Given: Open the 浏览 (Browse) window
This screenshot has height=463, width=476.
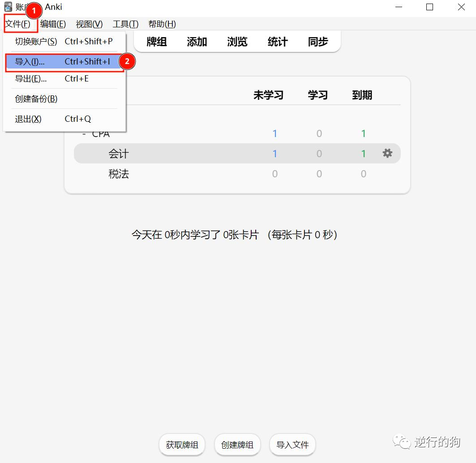Looking at the screenshot, I should [x=236, y=42].
